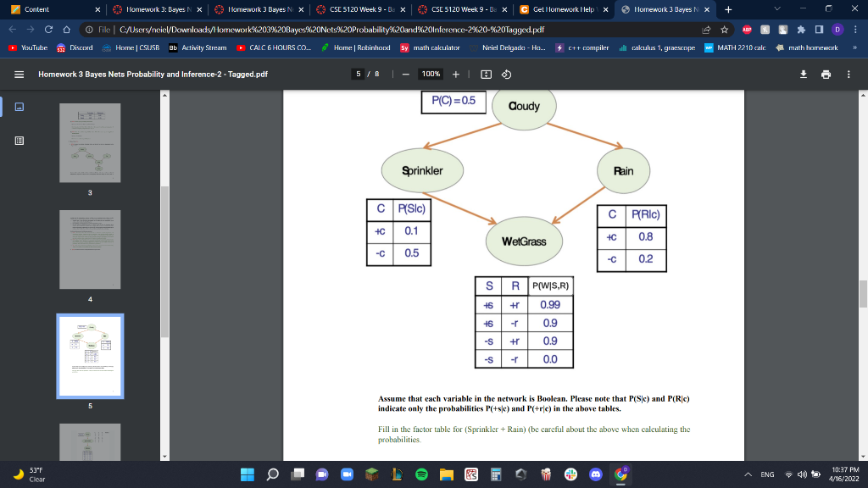Click the address bar URL
The width and height of the screenshot is (868, 488).
pyautogui.click(x=331, y=30)
